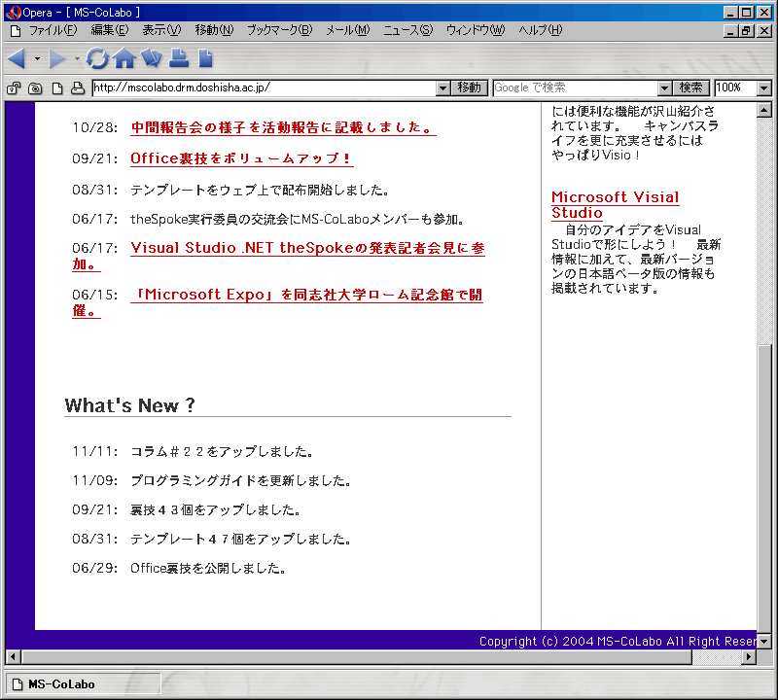The height and width of the screenshot is (700, 778).
Task: Open Visual Studio .NET theSpoke link
Action: click(x=307, y=248)
